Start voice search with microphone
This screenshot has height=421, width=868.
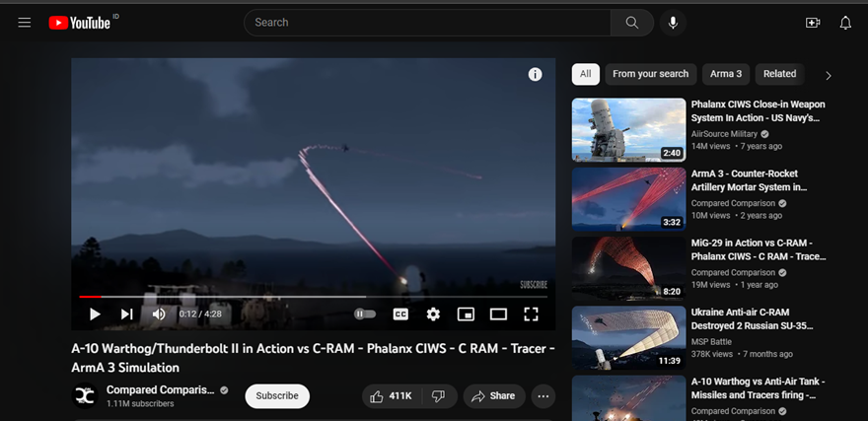(673, 23)
